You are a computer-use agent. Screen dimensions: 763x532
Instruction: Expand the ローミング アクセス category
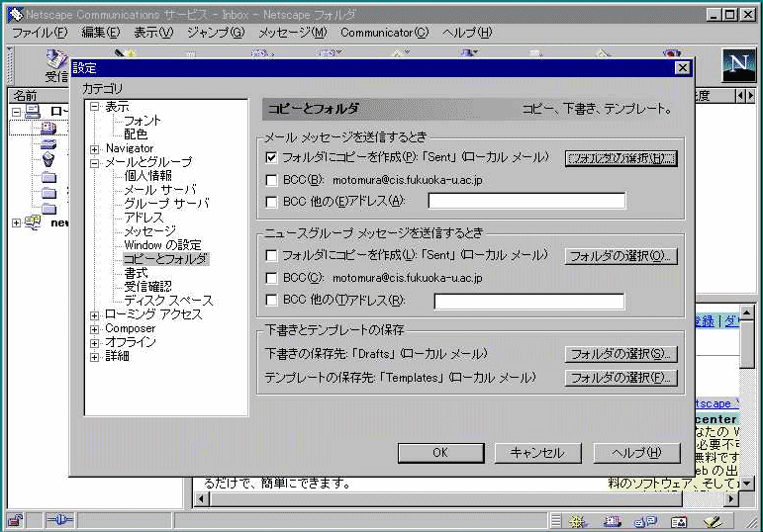(94, 315)
